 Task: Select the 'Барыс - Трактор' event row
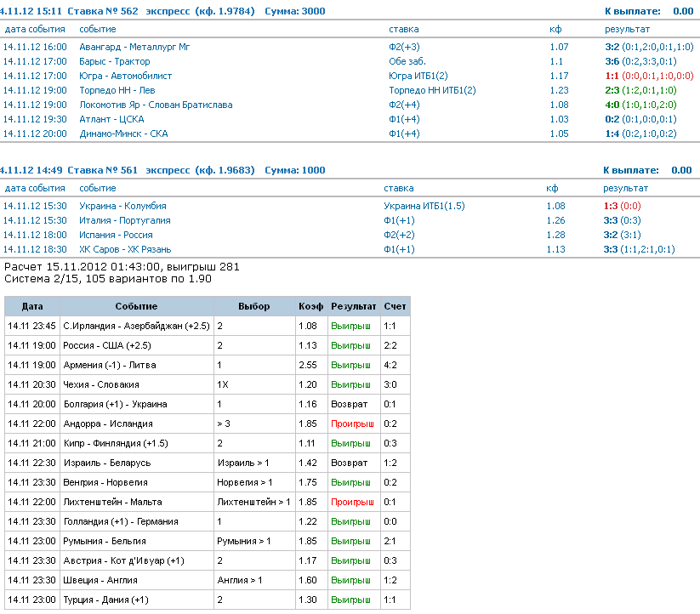[350, 61]
